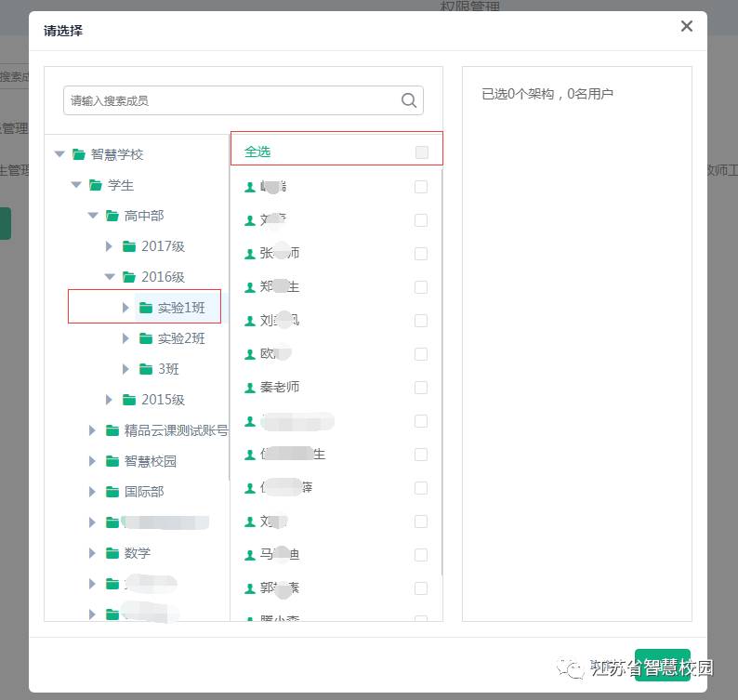
Task: Click the 高中部 folder icon
Action: [112, 216]
